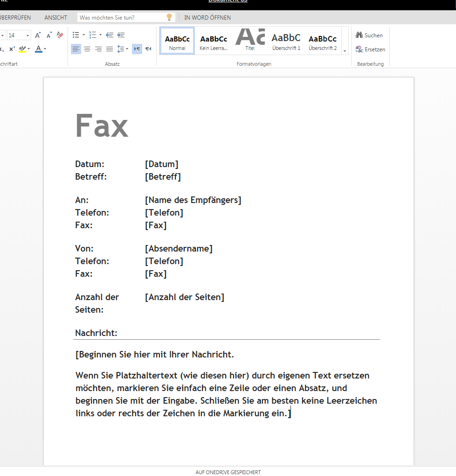Select the [Betreff] placeholder
This screenshot has height=476, width=456.
click(x=163, y=177)
